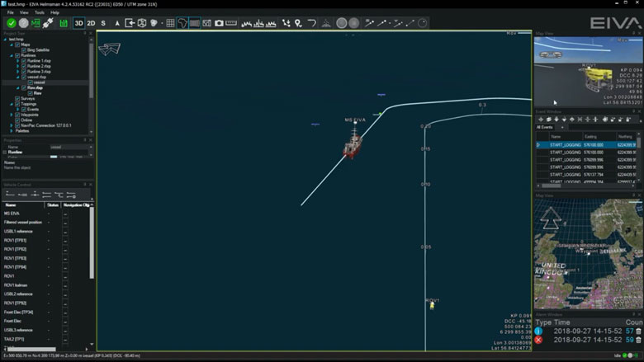Click the Status column header in vehicle list
This screenshot has height=362, width=644.
(x=53, y=205)
